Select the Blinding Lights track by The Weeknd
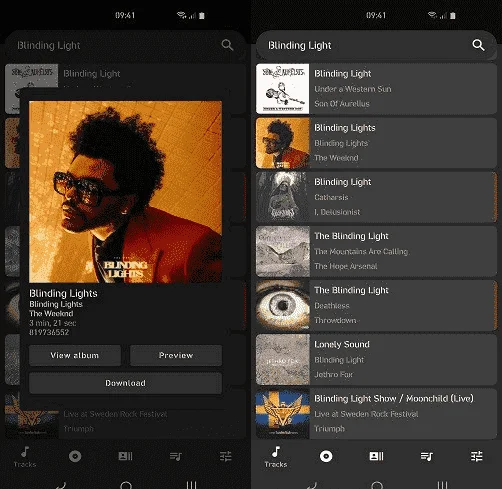Image resolution: width=502 pixels, height=489 pixels. 376,143
